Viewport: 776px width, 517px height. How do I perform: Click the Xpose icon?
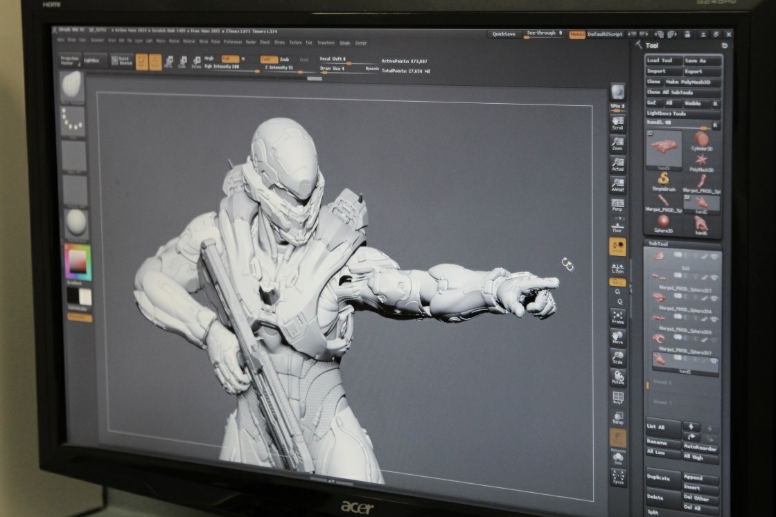click(x=618, y=477)
